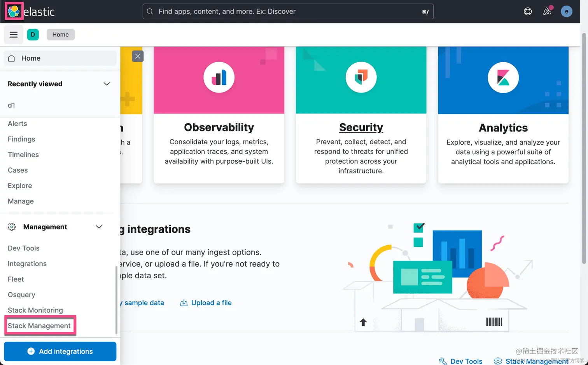Click the Dev Tools wrench icon at bottom

[x=443, y=361]
